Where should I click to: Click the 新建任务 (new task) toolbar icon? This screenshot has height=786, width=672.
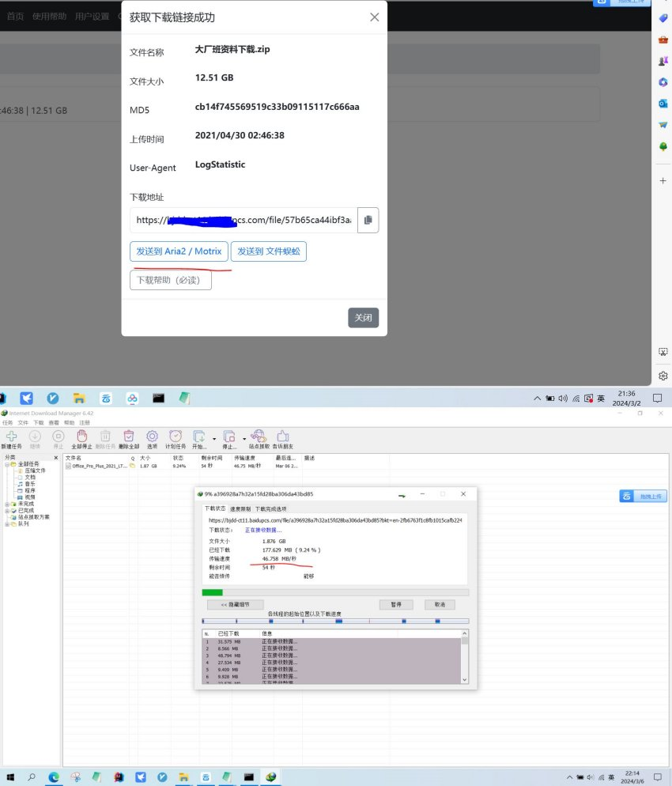tap(11, 436)
